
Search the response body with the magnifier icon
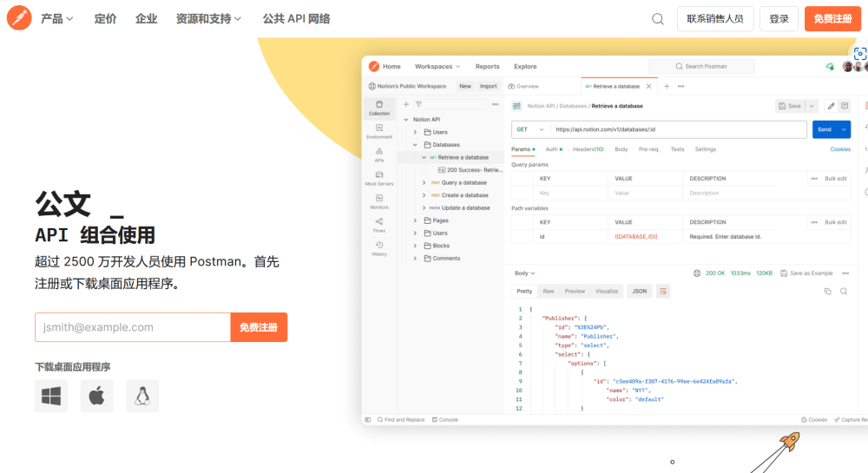tap(844, 291)
